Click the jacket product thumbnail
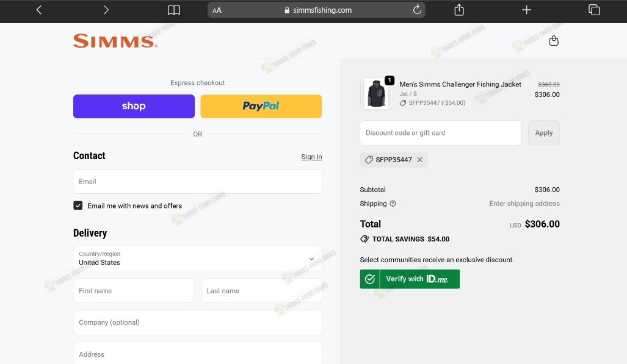 coord(376,94)
